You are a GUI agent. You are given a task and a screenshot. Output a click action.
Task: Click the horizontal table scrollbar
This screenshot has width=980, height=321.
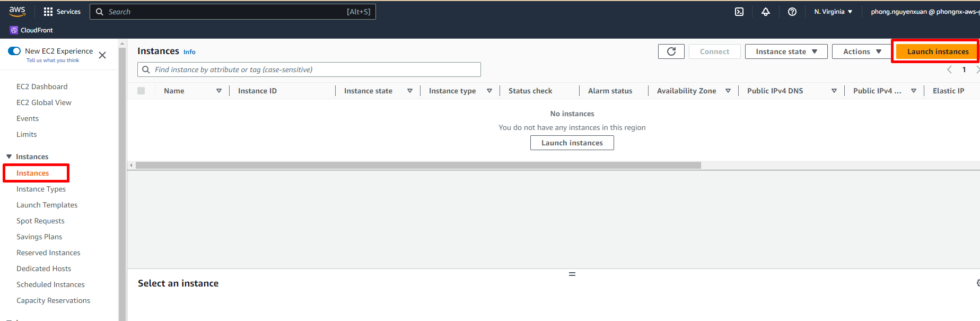coord(418,166)
